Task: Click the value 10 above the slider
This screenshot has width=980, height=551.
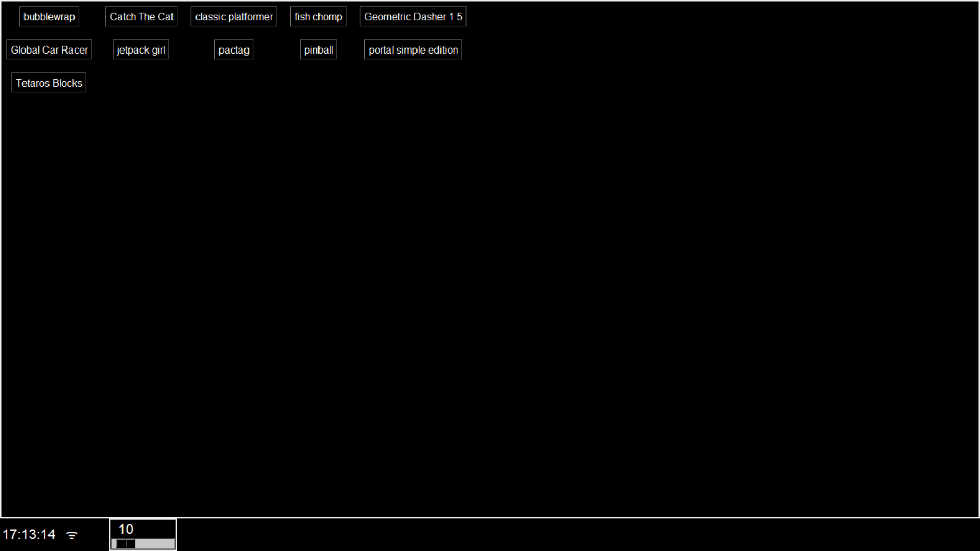Action: pyautogui.click(x=126, y=529)
